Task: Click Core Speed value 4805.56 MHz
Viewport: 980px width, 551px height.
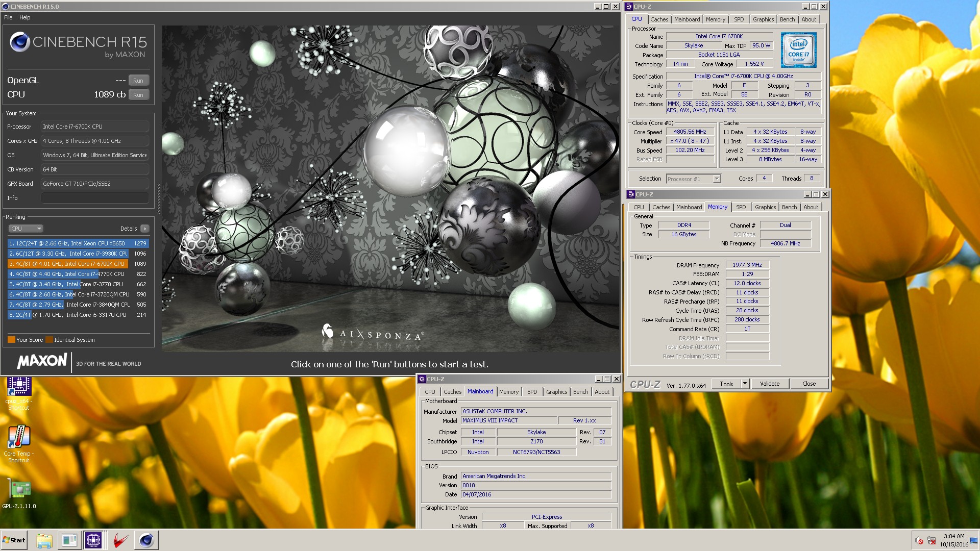Action: [x=690, y=132]
